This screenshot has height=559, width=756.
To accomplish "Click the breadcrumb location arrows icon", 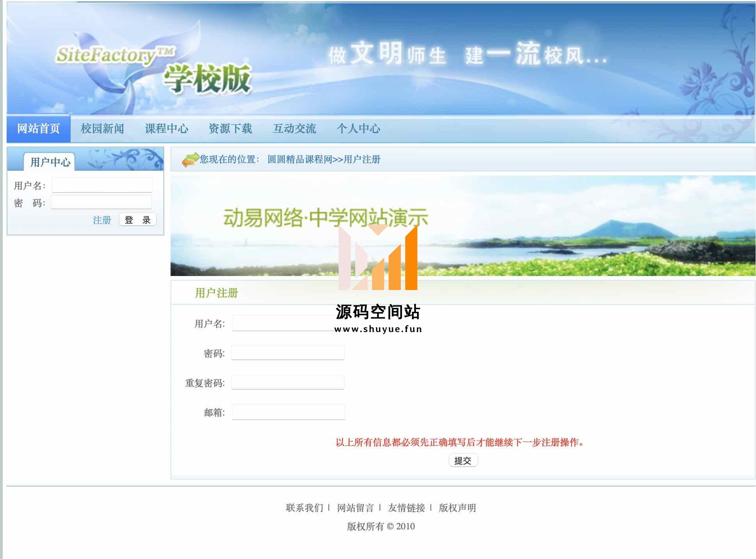I will coord(190,160).
